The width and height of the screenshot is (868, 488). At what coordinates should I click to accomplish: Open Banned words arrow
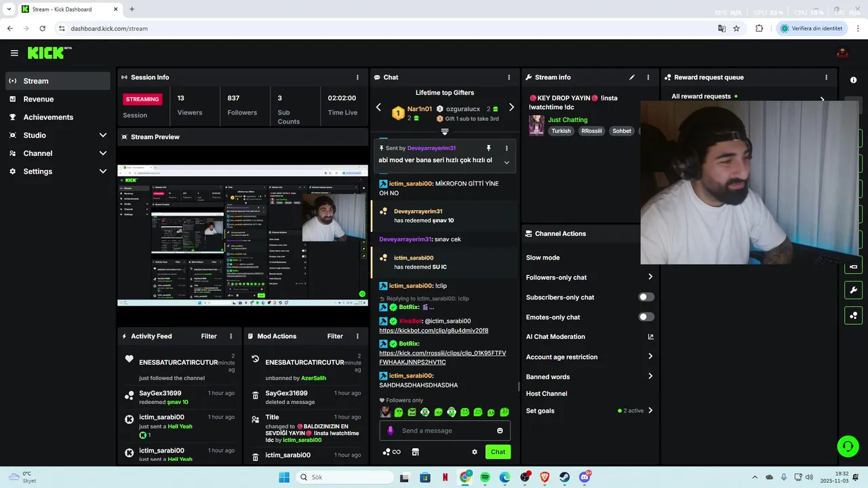[650, 376]
